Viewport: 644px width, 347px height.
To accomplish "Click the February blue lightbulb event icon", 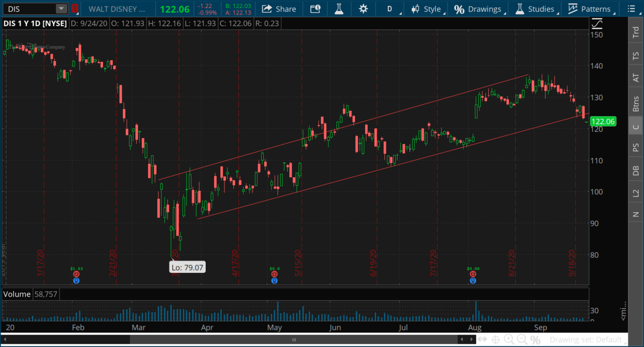I will tap(76, 280).
